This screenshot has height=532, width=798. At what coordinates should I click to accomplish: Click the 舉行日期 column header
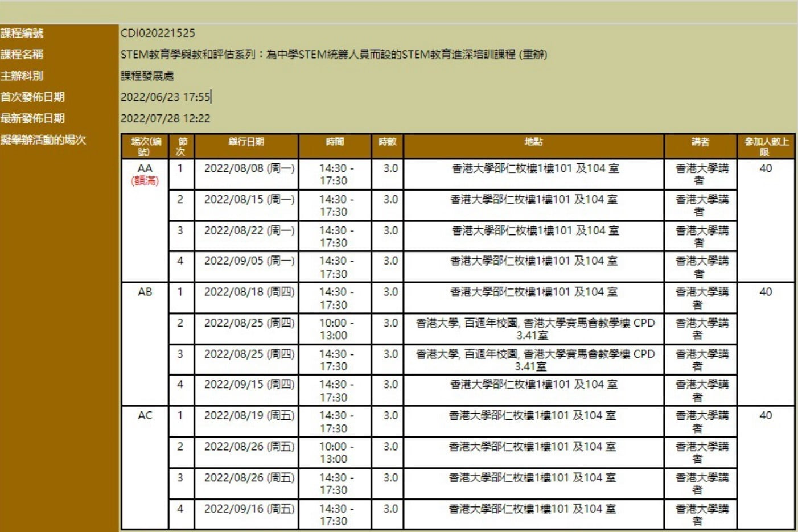(246, 142)
